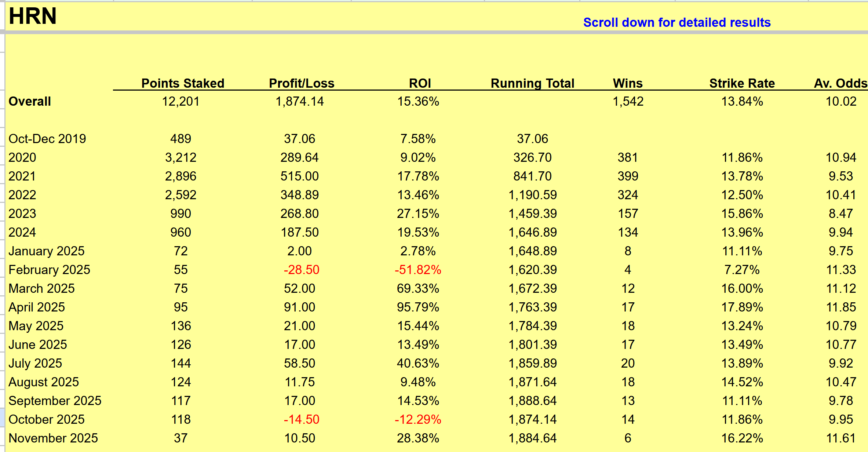Click the November 2025 row label
The width and height of the screenshot is (868, 452).
click(x=53, y=438)
